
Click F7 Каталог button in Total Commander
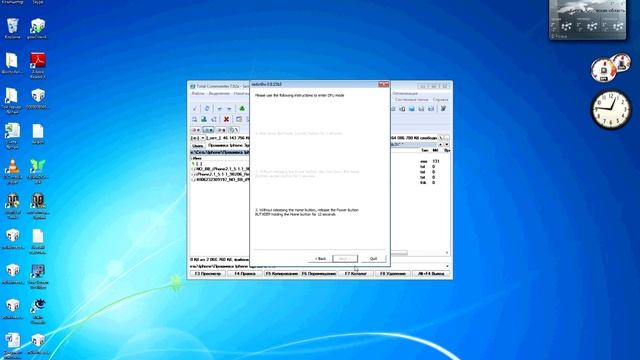[356, 273]
